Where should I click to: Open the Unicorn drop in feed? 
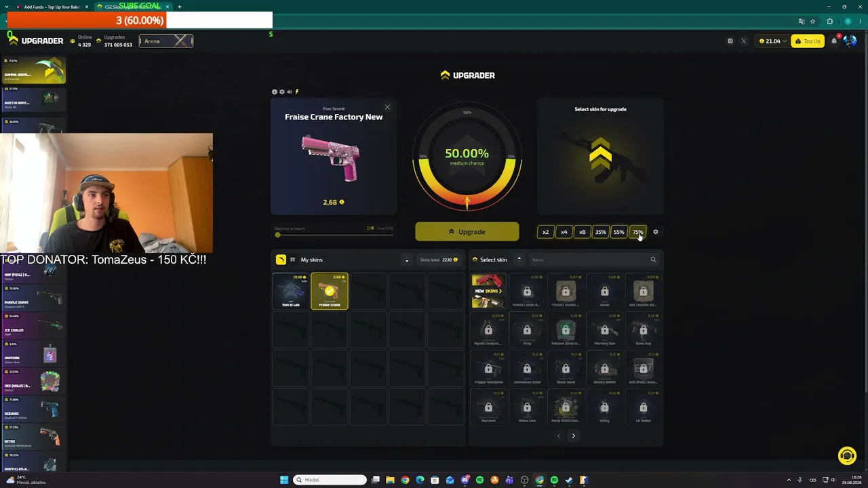coord(33,354)
